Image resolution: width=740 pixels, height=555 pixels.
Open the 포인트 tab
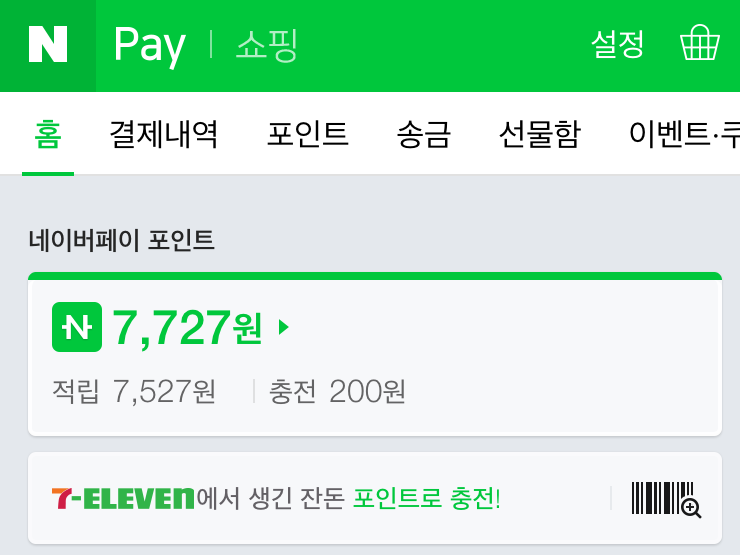[x=308, y=134]
